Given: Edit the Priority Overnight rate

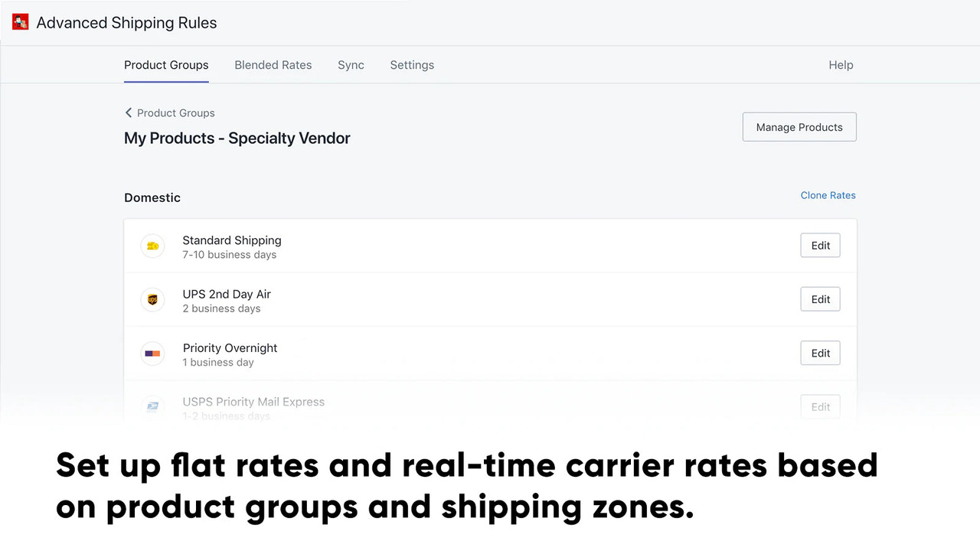Looking at the screenshot, I should [x=820, y=353].
